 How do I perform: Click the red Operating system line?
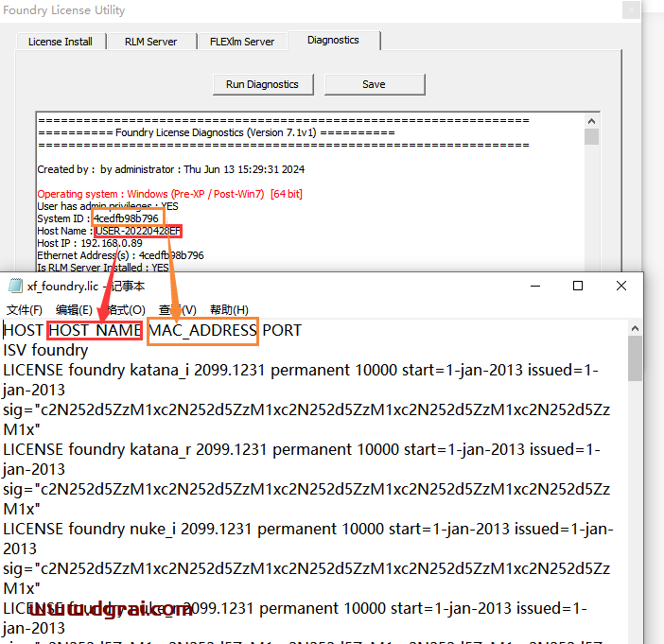(x=170, y=194)
